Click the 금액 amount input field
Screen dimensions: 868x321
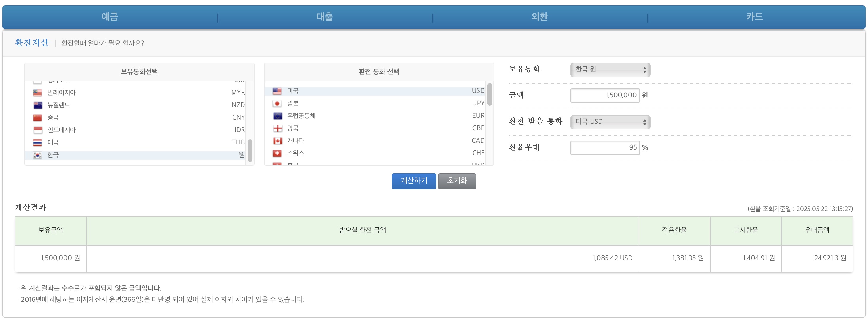(x=605, y=95)
